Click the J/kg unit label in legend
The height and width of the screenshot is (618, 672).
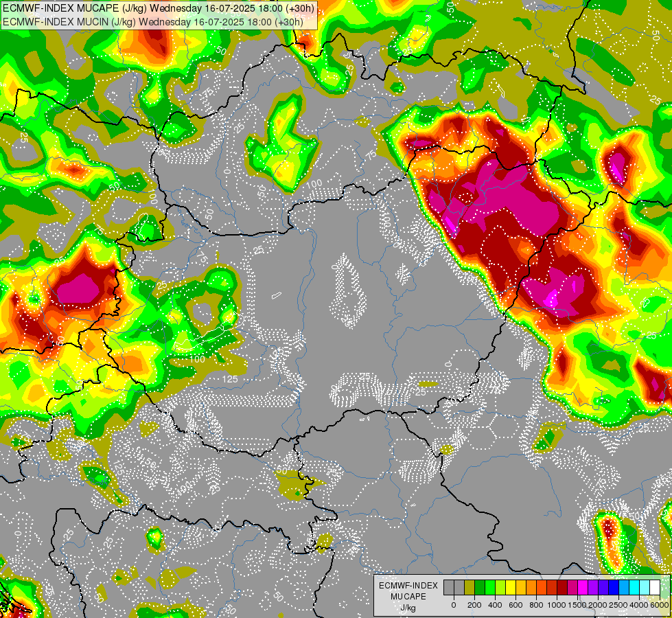(x=408, y=608)
